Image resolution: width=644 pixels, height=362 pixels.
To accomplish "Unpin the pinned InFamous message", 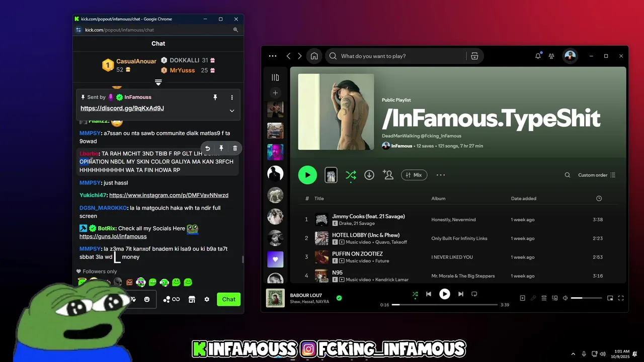I will [x=215, y=97].
